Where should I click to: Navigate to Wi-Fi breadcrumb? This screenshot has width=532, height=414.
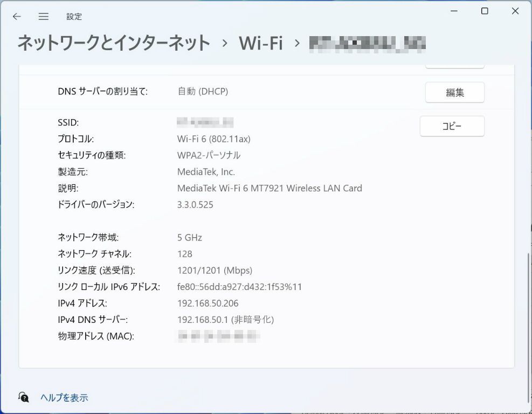(260, 43)
